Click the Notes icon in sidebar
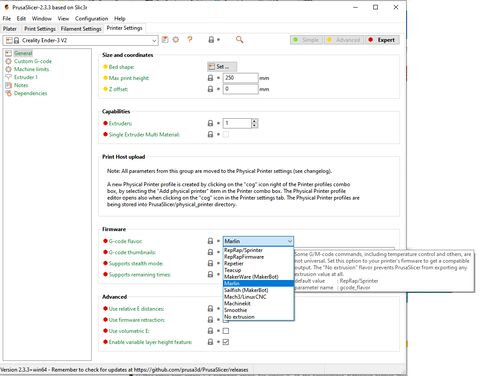The height and width of the screenshot is (376, 480). point(8,85)
